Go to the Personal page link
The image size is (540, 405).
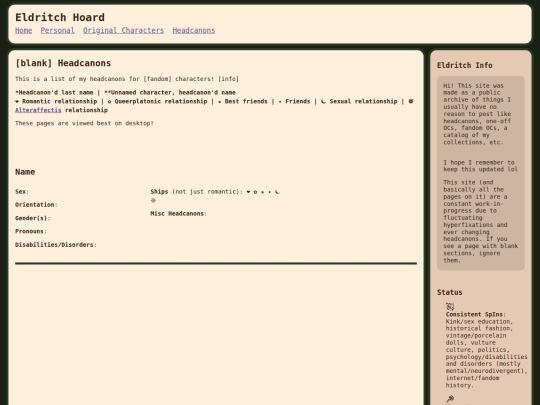coord(58,30)
